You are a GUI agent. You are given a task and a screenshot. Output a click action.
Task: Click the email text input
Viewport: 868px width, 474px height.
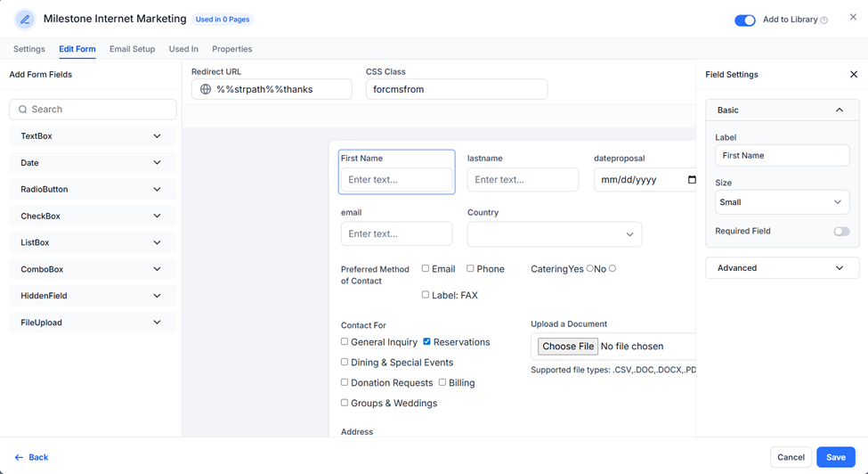(x=396, y=233)
